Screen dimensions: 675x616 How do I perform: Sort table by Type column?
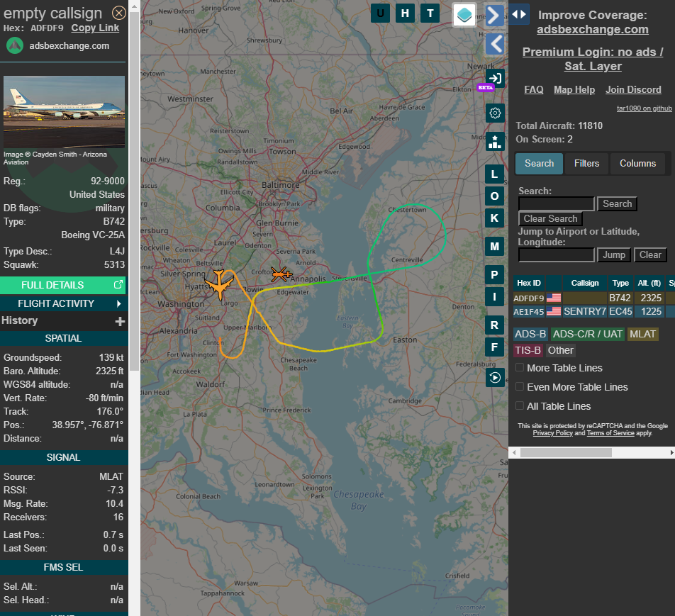[620, 283]
